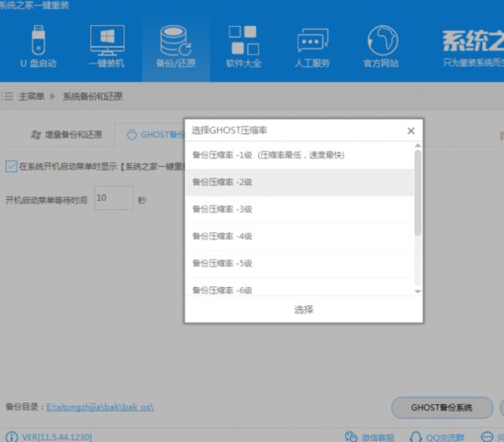Open 软件大全 apps grid icon
504x442 pixels.
[244, 45]
